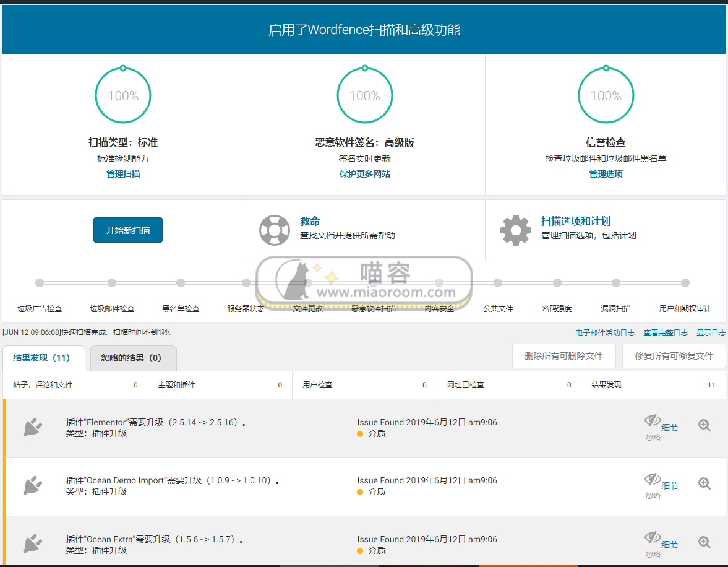Click the 黑名单检查 scan stage marker
Viewport: 728px width, 567px height.
pos(181,282)
